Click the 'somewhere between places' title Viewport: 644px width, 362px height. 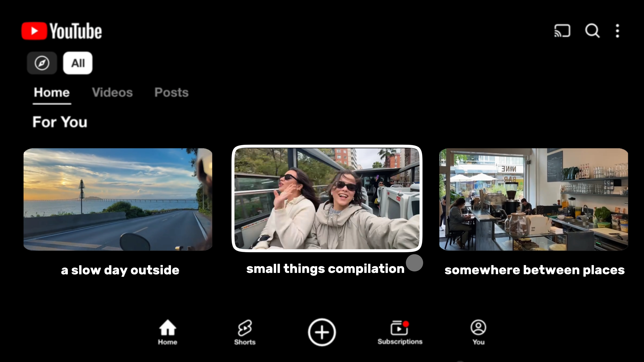click(534, 270)
